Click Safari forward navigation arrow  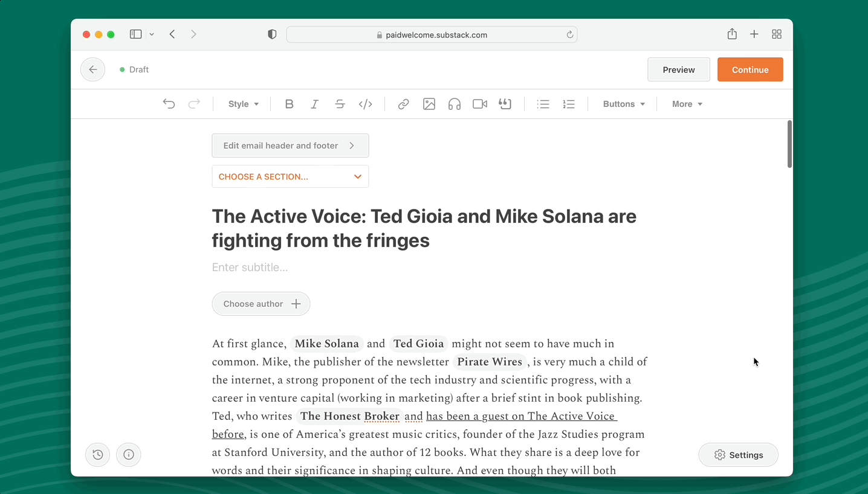pos(193,34)
